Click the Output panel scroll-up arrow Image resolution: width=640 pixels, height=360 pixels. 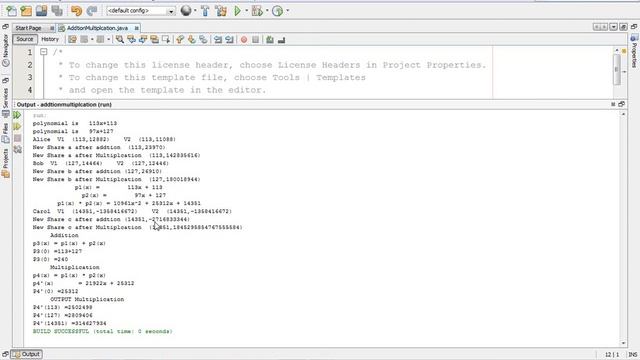[x=623, y=114]
